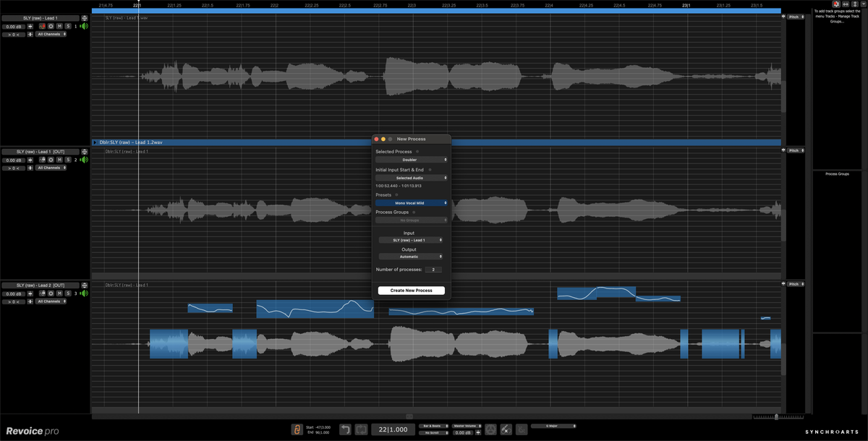
Task: Open the Bar & Beats display mode selector
Action: tap(433, 426)
